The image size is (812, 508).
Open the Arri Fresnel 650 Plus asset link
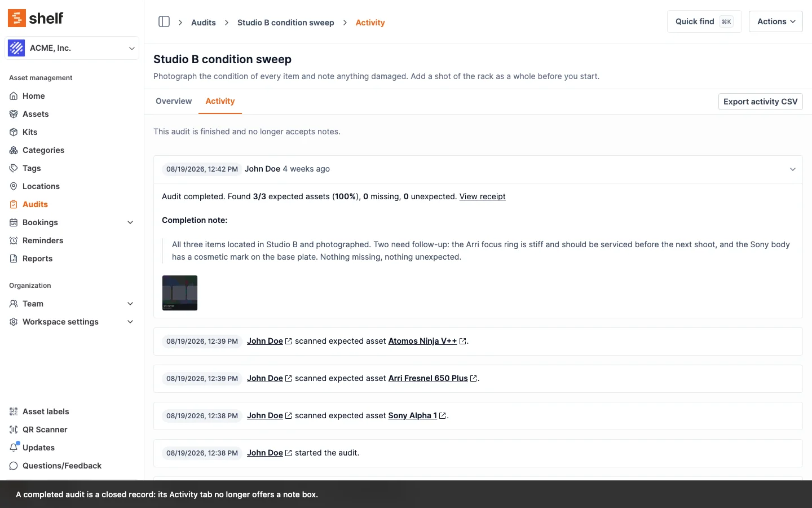point(428,378)
